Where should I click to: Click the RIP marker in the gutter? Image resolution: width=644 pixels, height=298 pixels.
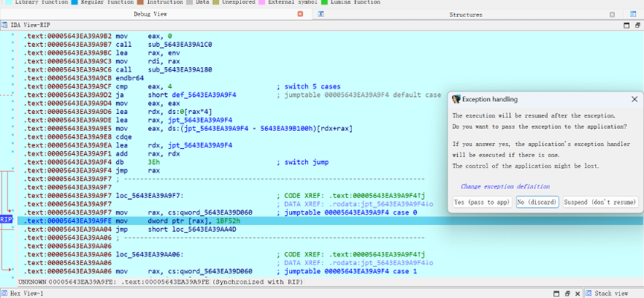(x=6, y=221)
